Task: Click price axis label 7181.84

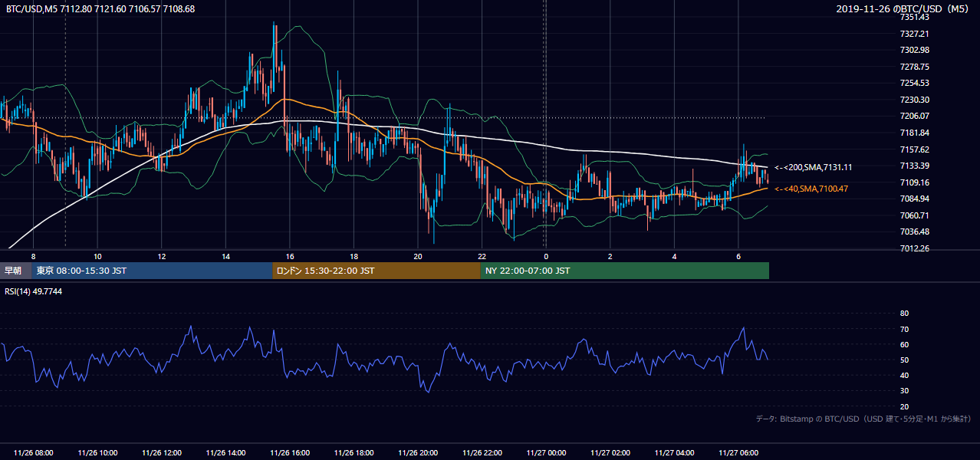Action: (x=914, y=133)
